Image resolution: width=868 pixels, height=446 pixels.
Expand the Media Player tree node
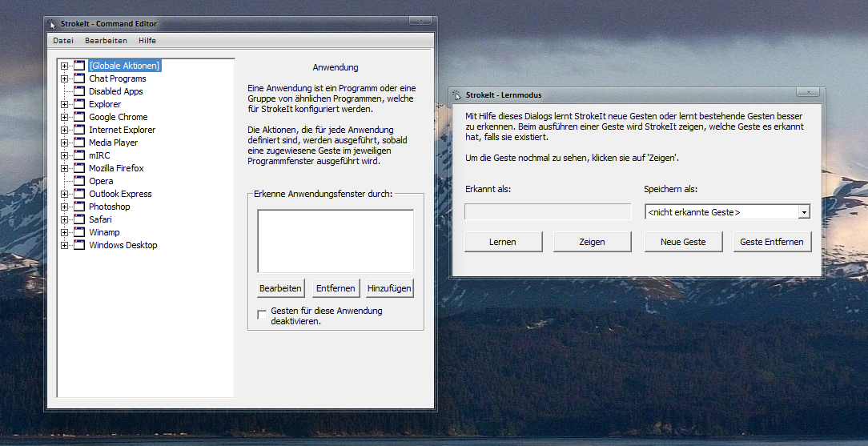click(x=64, y=143)
